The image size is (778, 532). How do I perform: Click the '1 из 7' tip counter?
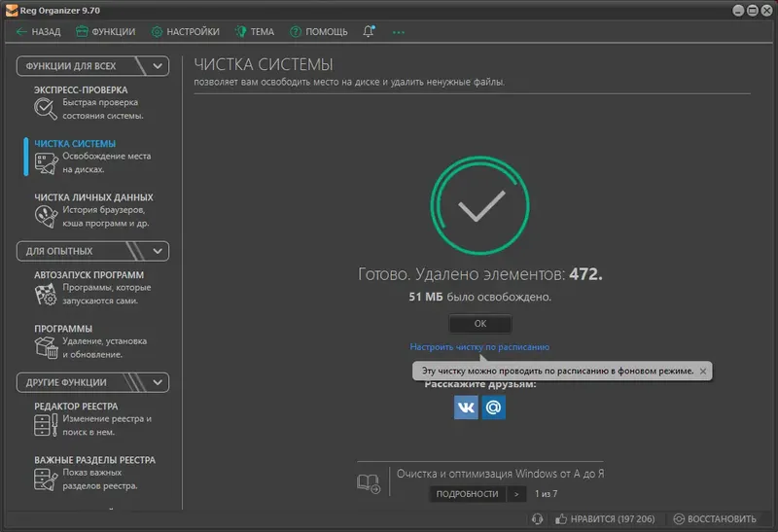point(546,494)
